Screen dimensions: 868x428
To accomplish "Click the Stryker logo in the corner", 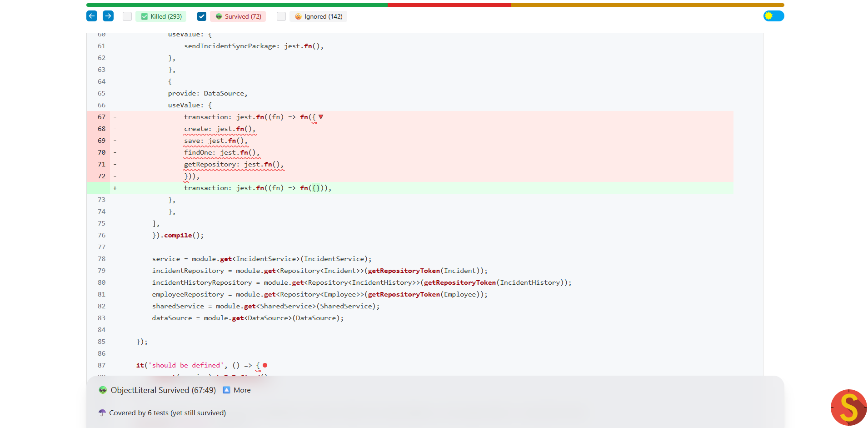I will pos(848,407).
